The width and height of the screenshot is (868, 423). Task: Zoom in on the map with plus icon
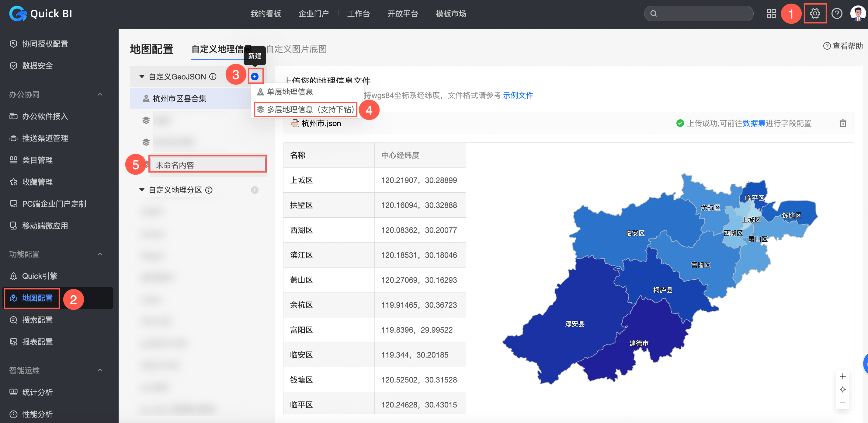842,376
